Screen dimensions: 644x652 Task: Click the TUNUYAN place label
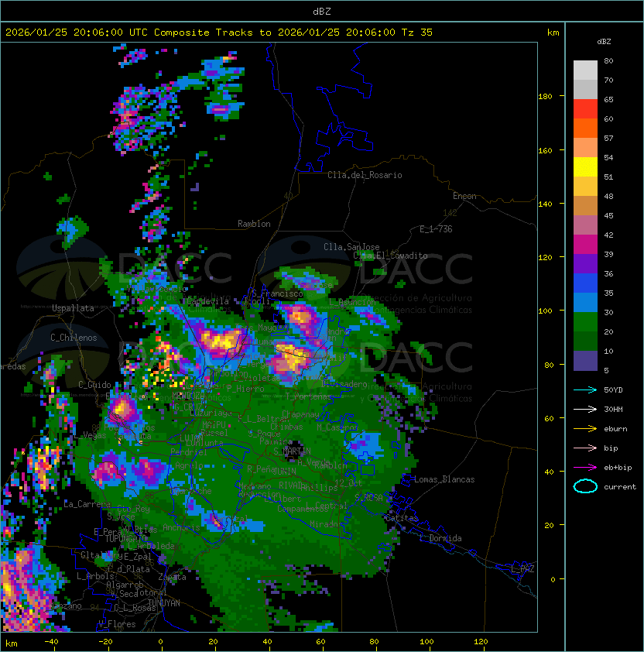coord(164,603)
